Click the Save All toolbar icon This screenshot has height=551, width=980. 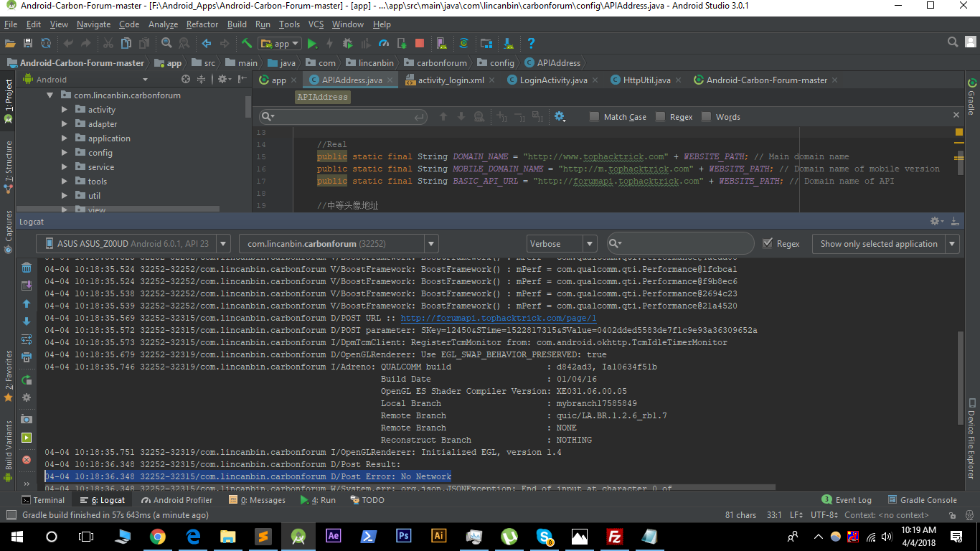click(28, 43)
